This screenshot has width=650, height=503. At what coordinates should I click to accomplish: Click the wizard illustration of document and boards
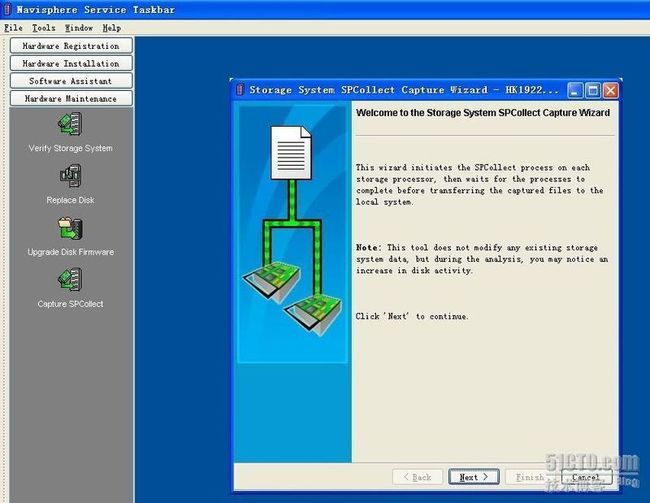click(x=292, y=233)
